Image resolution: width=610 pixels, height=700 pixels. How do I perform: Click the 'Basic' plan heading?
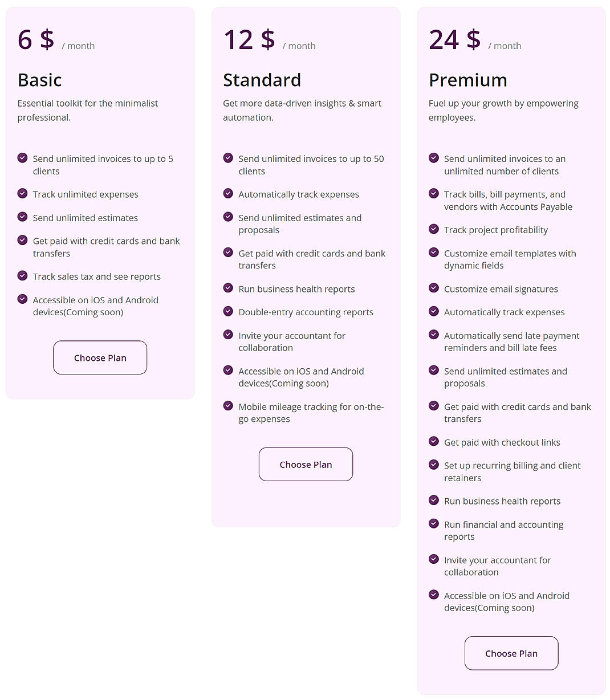(39, 80)
